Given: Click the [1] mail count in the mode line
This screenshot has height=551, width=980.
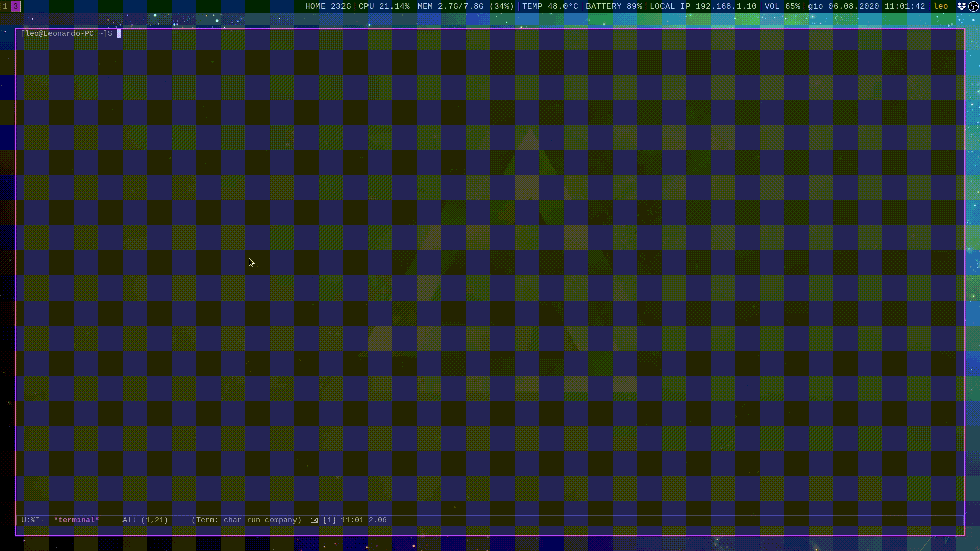Looking at the screenshot, I should pos(329,520).
